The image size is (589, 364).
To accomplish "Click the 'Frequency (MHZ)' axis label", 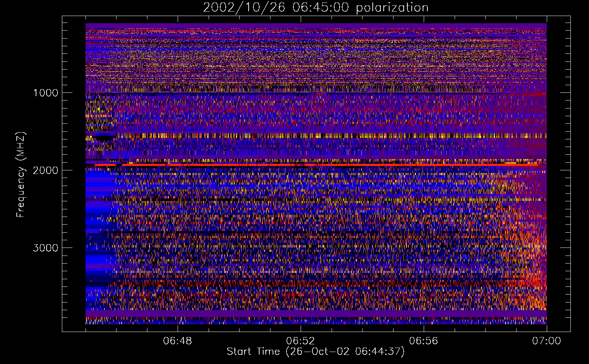I will (21, 175).
